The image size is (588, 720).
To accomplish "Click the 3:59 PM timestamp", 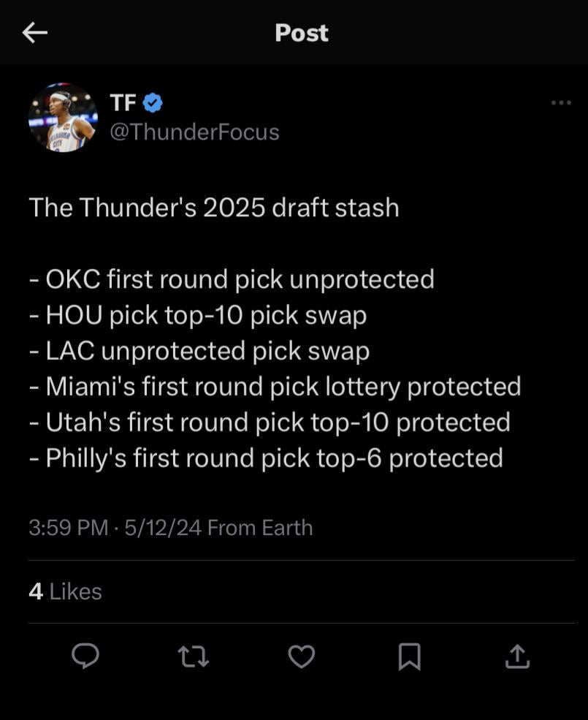I will click(x=68, y=528).
